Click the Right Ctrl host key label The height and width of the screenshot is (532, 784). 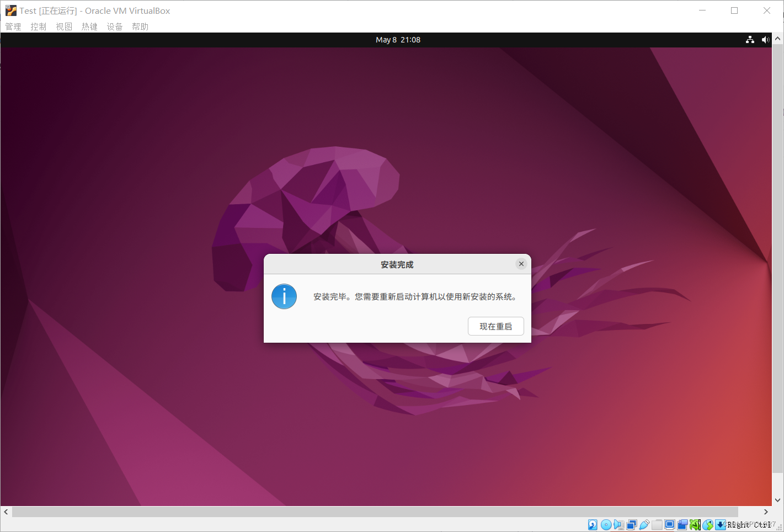(x=749, y=525)
